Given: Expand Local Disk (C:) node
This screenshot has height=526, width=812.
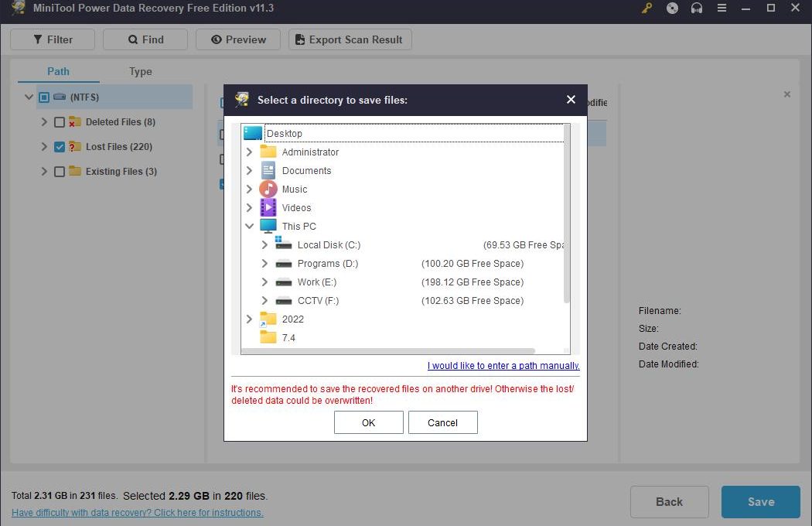Looking at the screenshot, I should click(x=264, y=244).
